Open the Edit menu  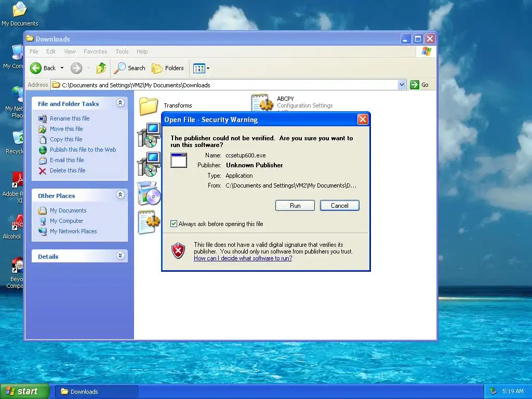coord(51,51)
